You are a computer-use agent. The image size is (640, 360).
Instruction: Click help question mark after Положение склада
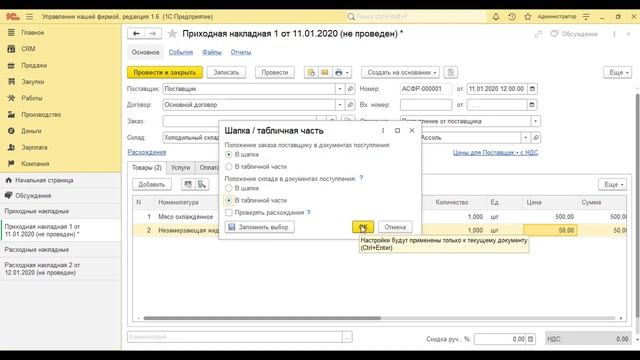[361, 178]
